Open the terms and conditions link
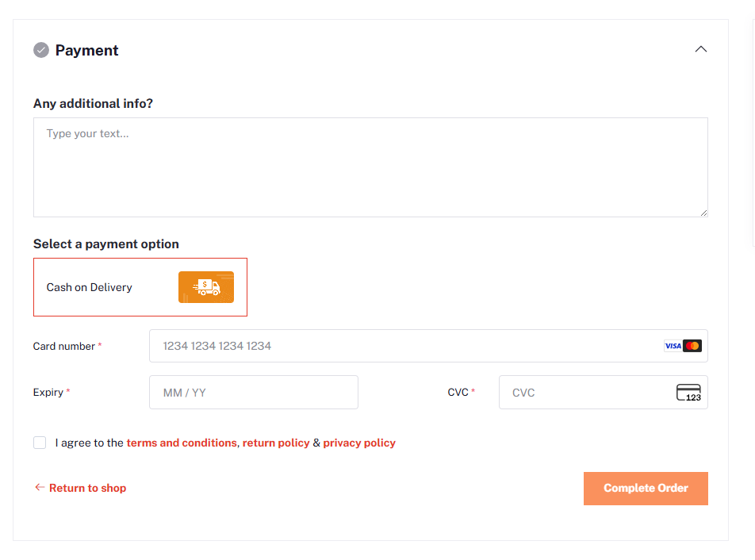This screenshot has height=560, width=755. 182,443
